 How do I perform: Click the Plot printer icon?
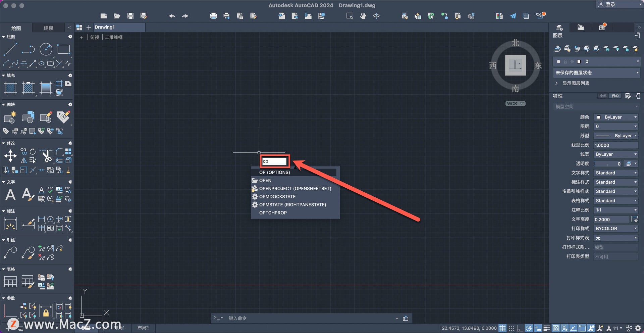click(213, 16)
